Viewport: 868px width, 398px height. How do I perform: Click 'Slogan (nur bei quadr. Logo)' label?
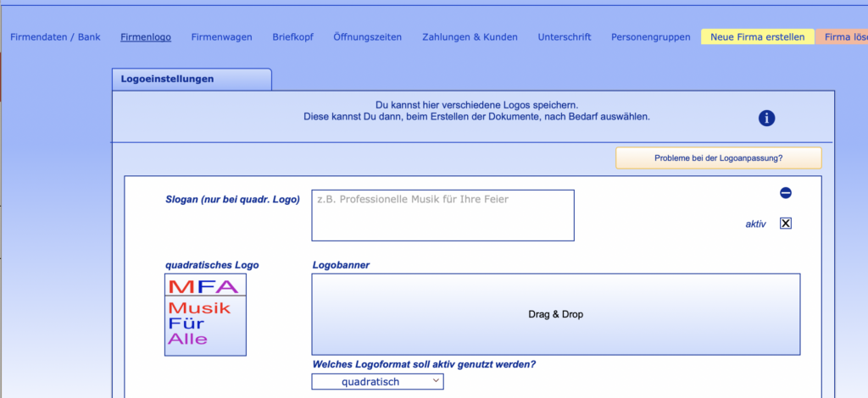232,200
